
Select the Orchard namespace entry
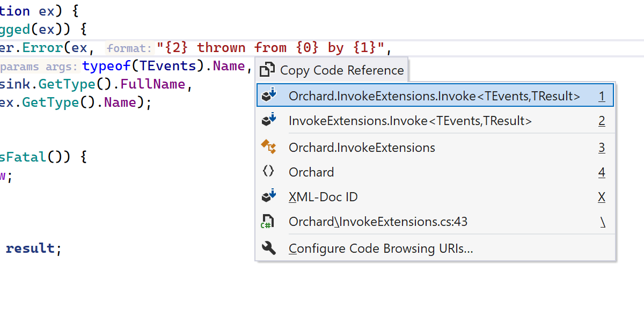click(x=311, y=172)
